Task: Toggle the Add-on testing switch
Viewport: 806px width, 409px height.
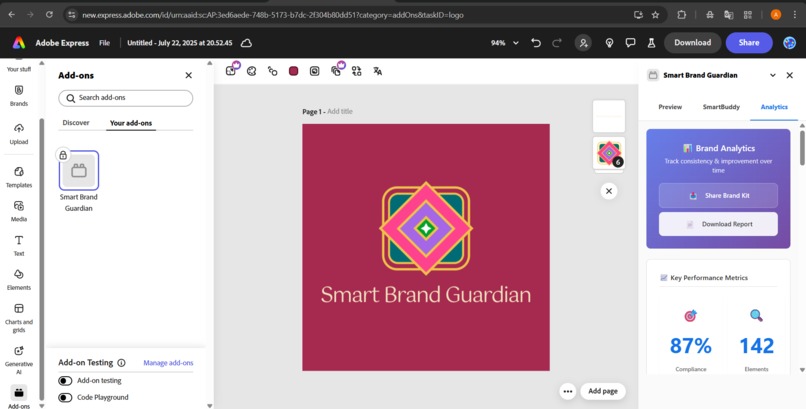Action: click(65, 381)
